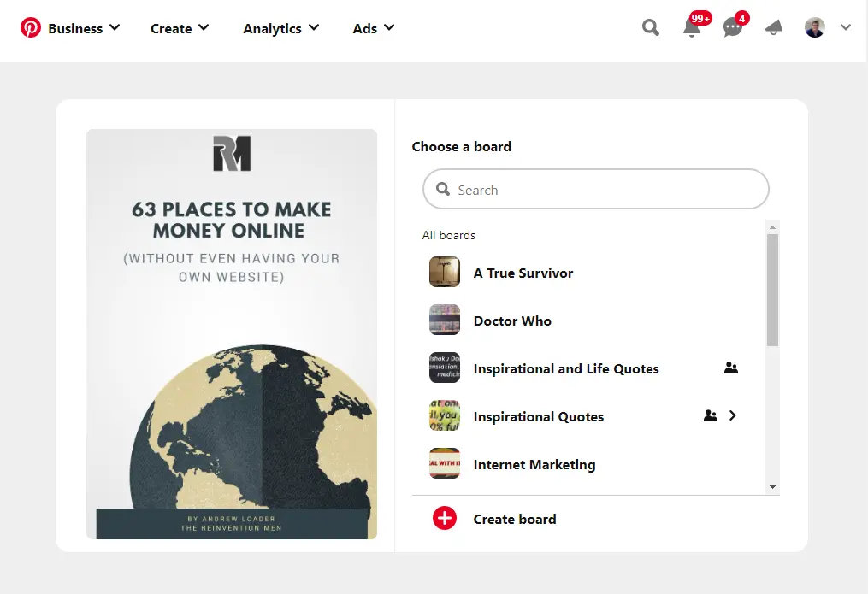Expand the Ads dropdown
Viewport: 868px width, 594px height.
tap(374, 28)
